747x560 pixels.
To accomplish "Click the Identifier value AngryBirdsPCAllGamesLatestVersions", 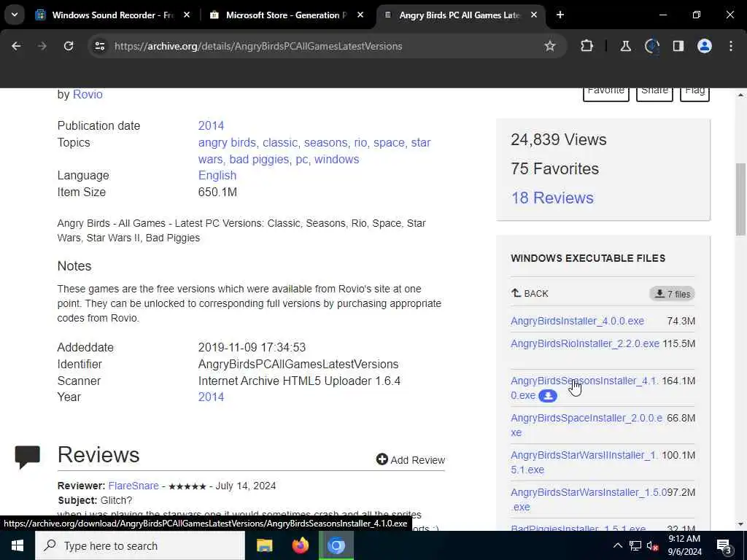I will click(x=298, y=364).
